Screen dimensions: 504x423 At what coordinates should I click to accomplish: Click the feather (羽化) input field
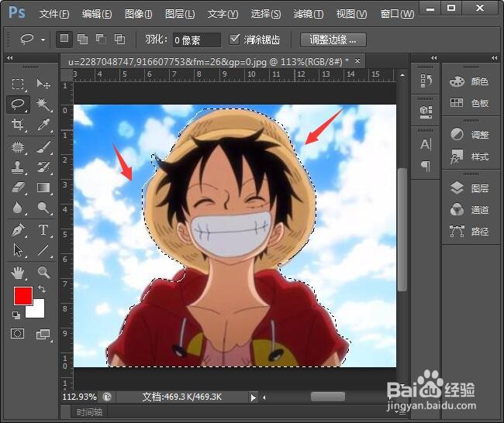coord(197,40)
